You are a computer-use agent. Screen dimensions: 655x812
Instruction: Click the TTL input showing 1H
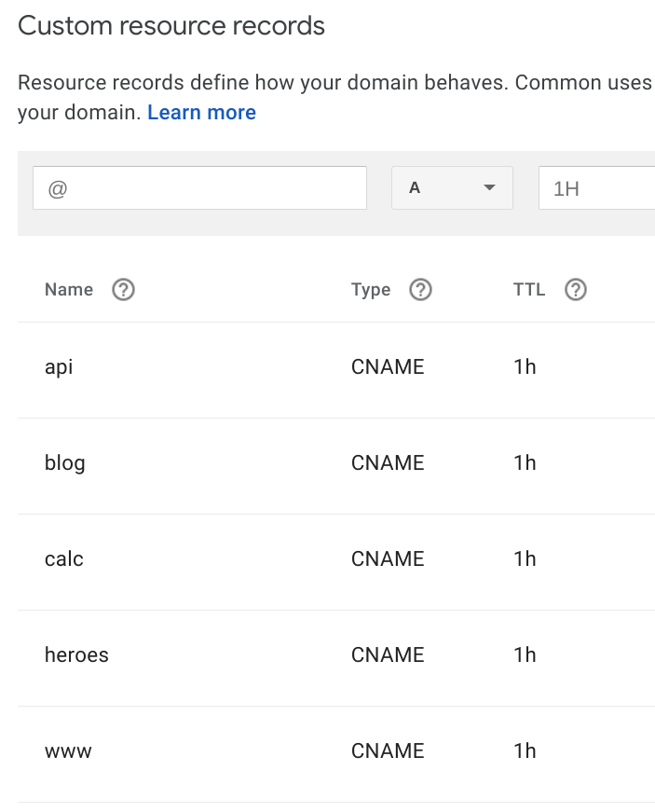click(596, 187)
